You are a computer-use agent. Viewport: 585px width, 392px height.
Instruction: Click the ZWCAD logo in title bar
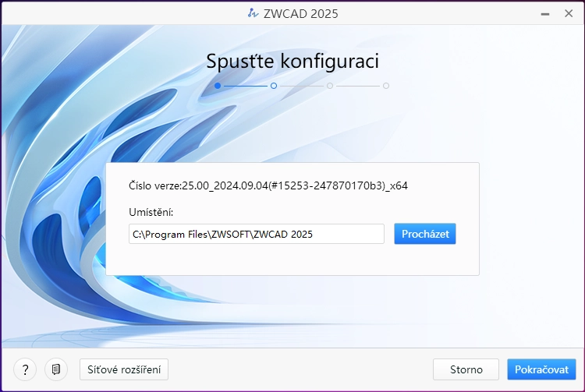[252, 13]
